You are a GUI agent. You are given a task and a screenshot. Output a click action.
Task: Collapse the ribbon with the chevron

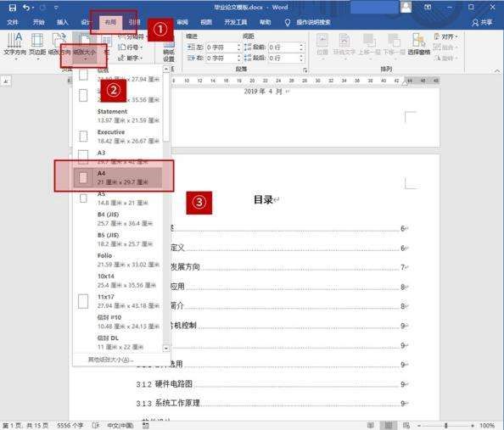497,70
